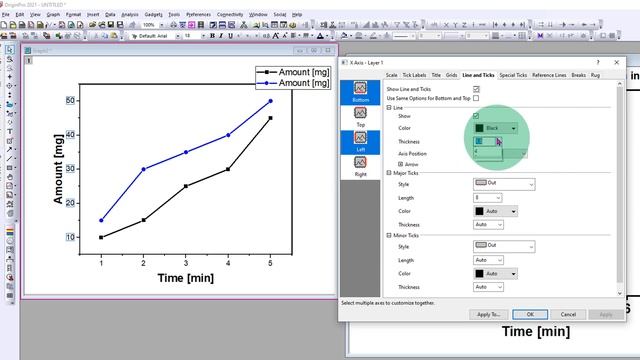Open the font size dropdown

click(203, 36)
